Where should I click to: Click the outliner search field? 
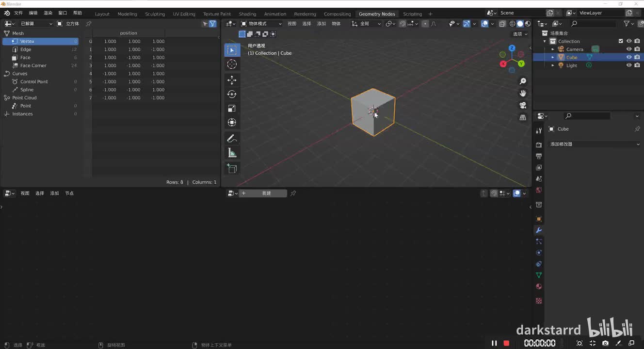pos(594,23)
